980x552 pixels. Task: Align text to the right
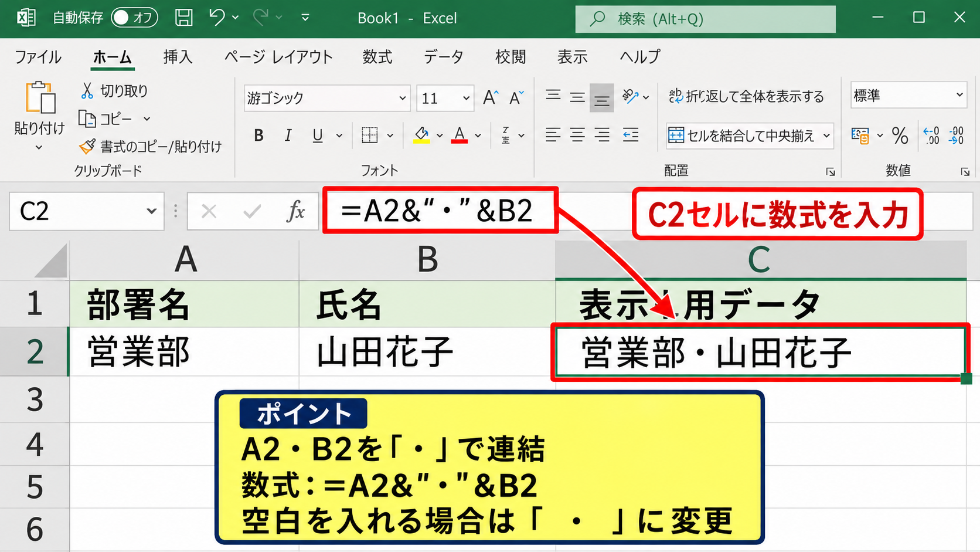pyautogui.click(x=602, y=135)
